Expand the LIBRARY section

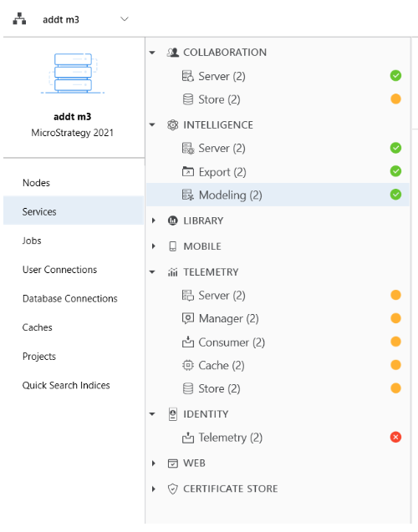coord(154,220)
